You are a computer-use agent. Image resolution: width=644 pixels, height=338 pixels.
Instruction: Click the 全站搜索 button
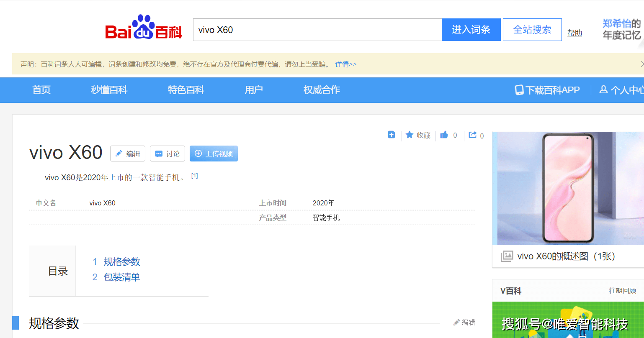[532, 30]
